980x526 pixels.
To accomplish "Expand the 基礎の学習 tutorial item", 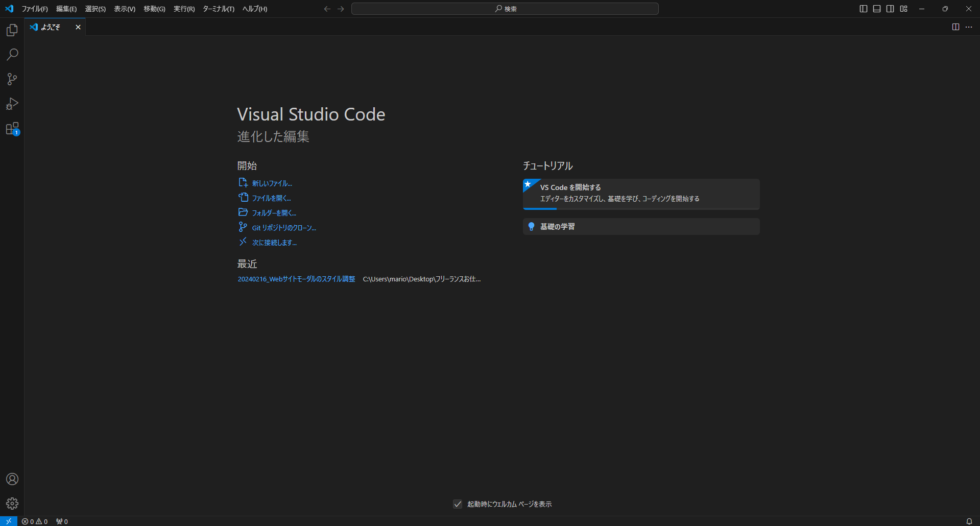I will tap(641, 227).
